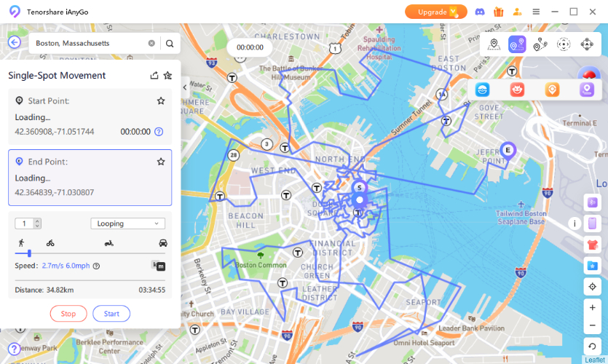Open the hamburger menu in title bar
Viewport: 608px width, 364px height.
coord(536,12)
